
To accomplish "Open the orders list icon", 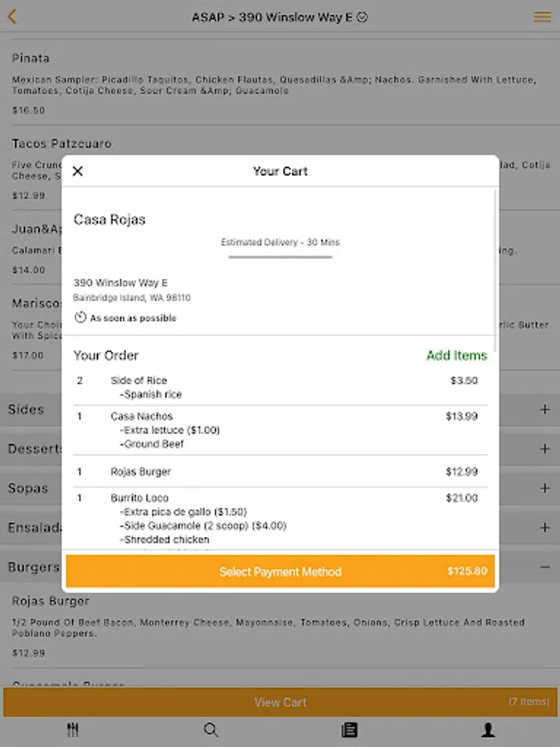I will pos(349,730).
